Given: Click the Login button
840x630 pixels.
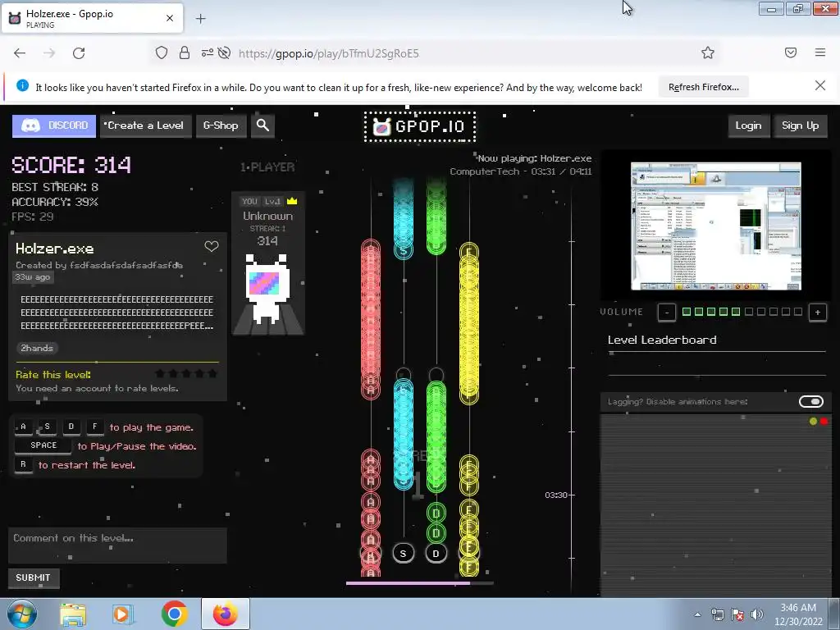Looking at the screenshot, I should pyautogui.click(x=748, y=126).
